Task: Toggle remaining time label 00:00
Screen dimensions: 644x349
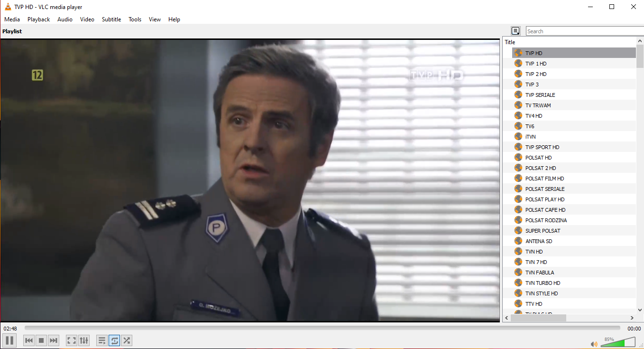Action: (x=634, y=329)
